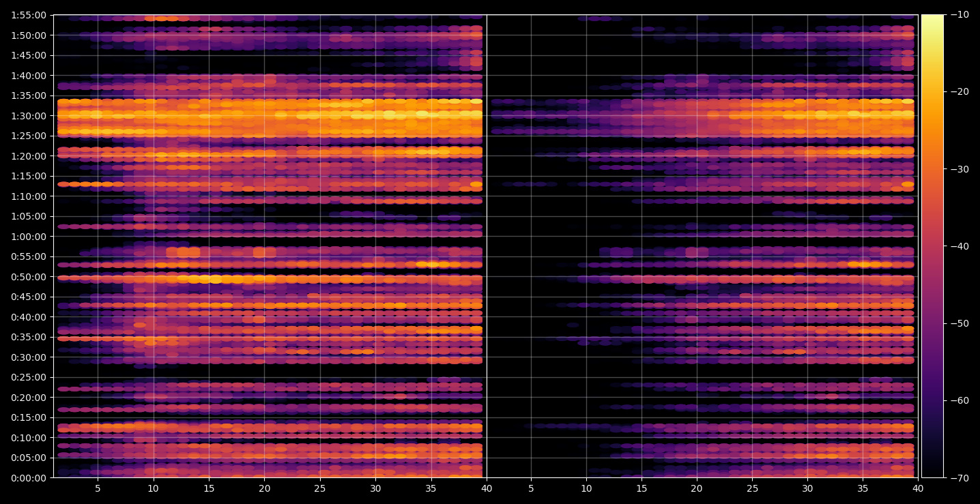Select x-axis tick 15 of left spectrogram

(x=209, y=489)
